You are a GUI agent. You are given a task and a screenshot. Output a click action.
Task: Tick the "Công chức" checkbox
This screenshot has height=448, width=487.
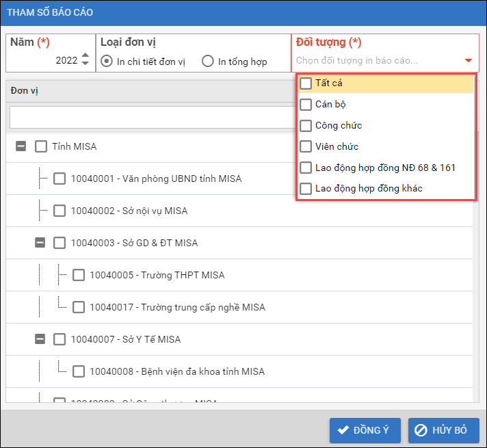point(306,126)
